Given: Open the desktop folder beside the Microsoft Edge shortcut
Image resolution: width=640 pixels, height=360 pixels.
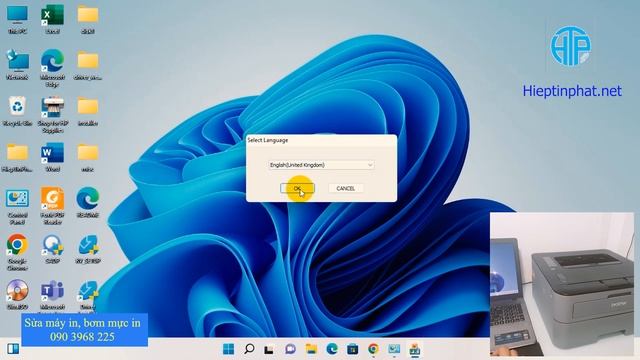Looking at the screenshot, I should click(x=88, y=65).
